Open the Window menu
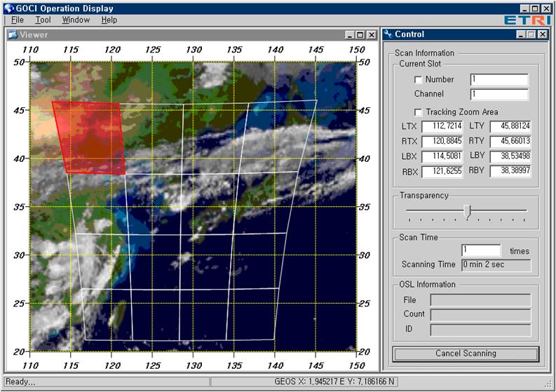Screen dimensions: 556x392 tap(76, 20)
